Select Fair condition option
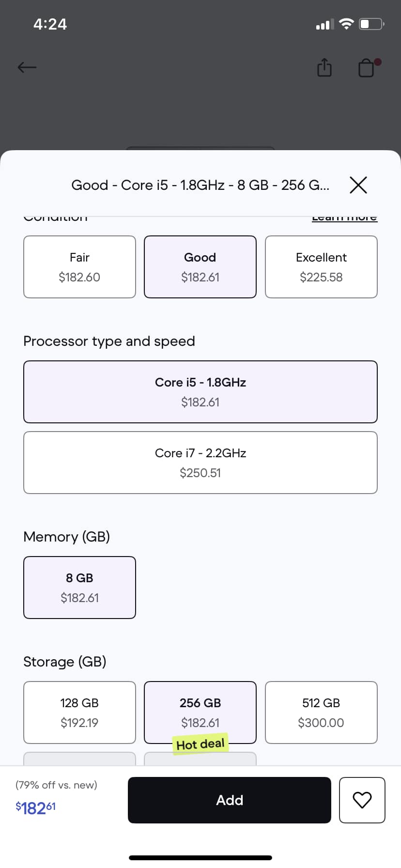The image size is (401, 868). (79, 267)
